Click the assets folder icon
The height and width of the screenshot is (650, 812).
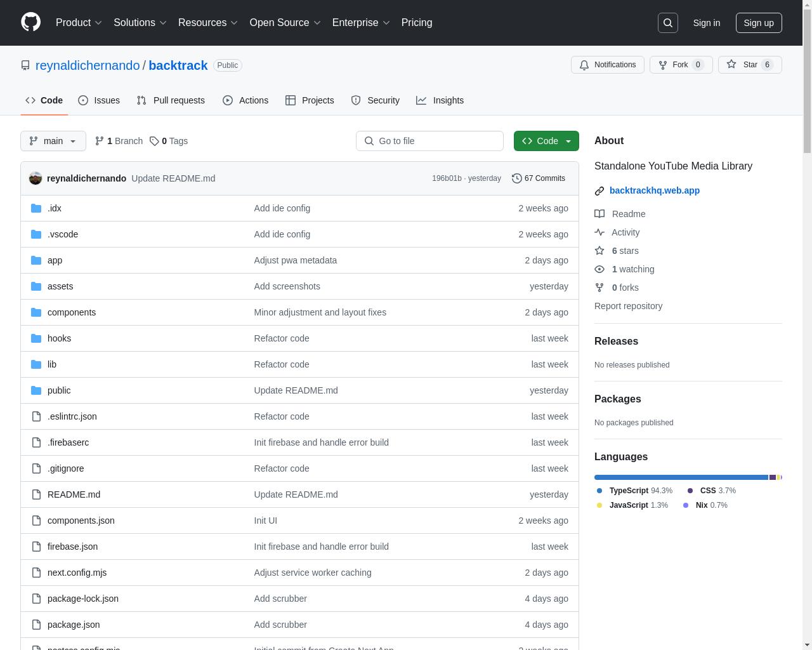pyautogui.click(x=36, y=286)
